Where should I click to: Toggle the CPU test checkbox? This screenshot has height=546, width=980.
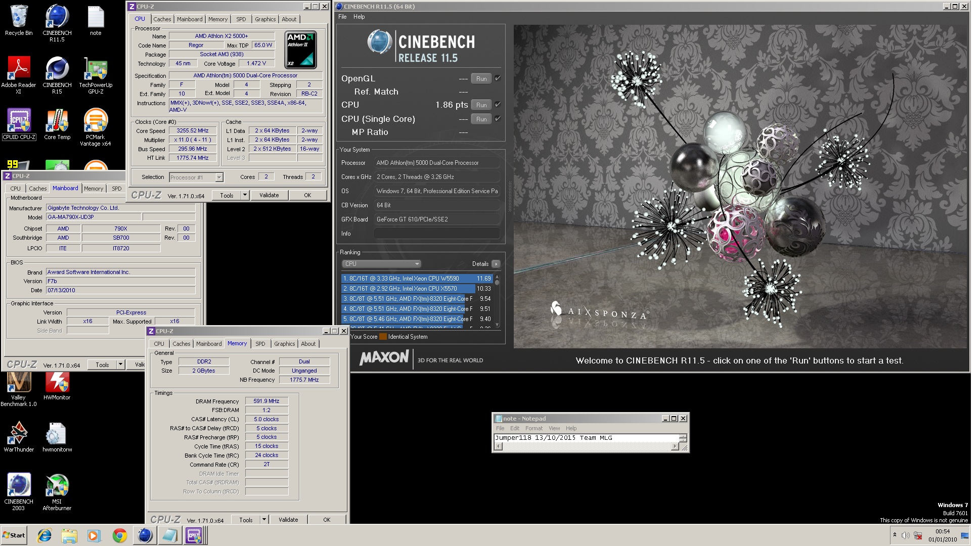[498, 105]
